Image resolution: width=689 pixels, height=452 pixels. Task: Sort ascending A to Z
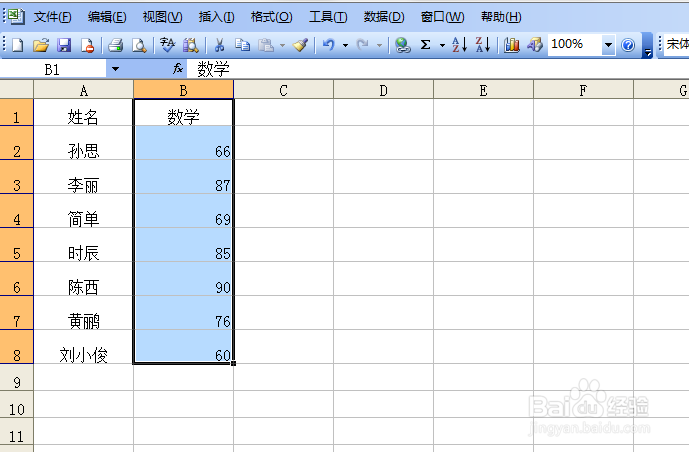coord(459,45)
